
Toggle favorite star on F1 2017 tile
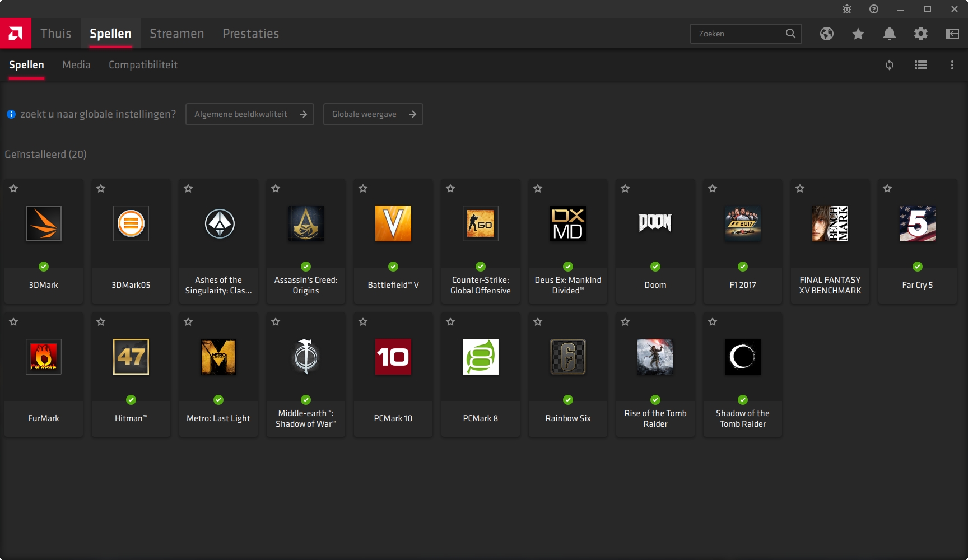point(713,189)
